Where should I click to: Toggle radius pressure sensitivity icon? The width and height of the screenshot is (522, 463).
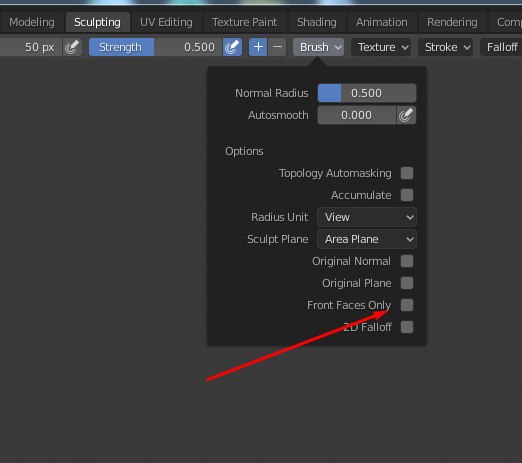pyautogui.click(x=72, y=47)
